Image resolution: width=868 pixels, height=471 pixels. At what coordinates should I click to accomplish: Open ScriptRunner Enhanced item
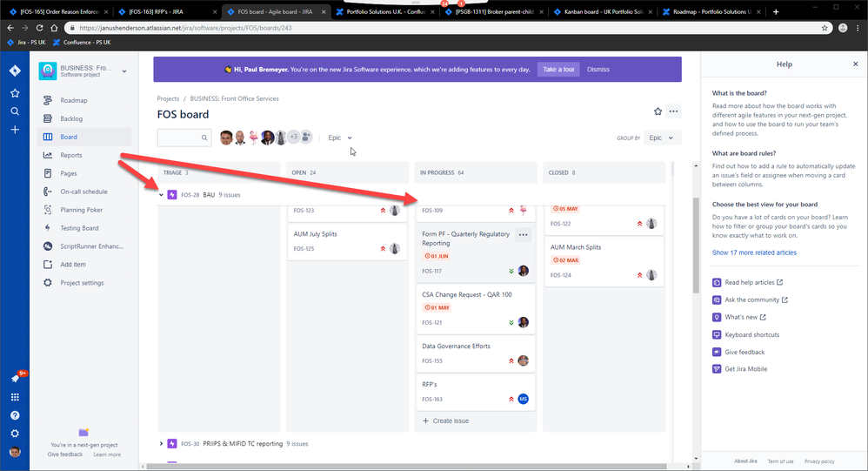click(x=84, y=246)
